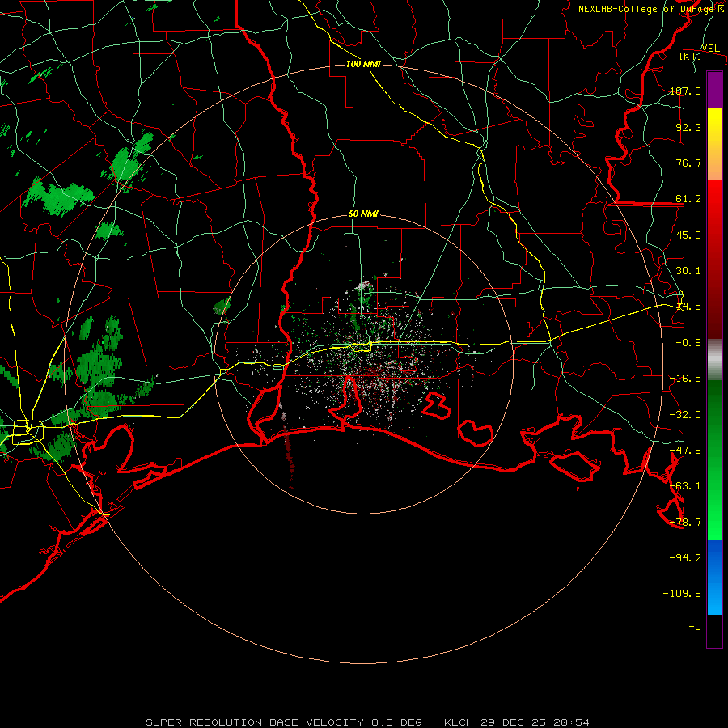Pick the yellow-orange segment of the color bar
The image size is (728, 728).
714,144
